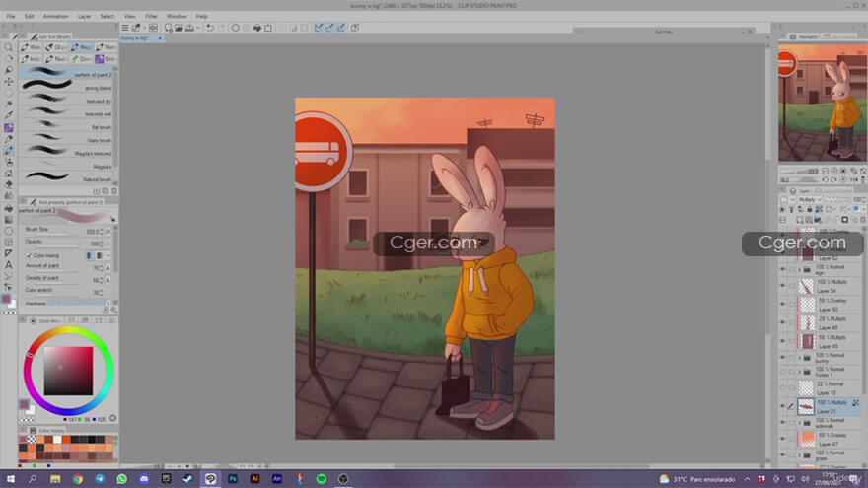Pick the white swatch in Color History
This screenshot has height=488, width=868.
coord(57,440)
